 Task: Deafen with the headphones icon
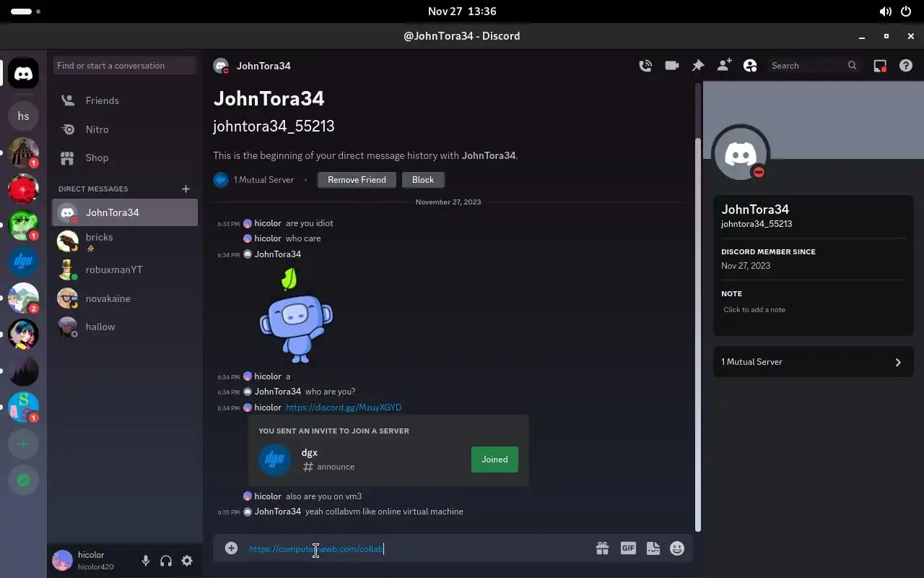tap(166, 561)
